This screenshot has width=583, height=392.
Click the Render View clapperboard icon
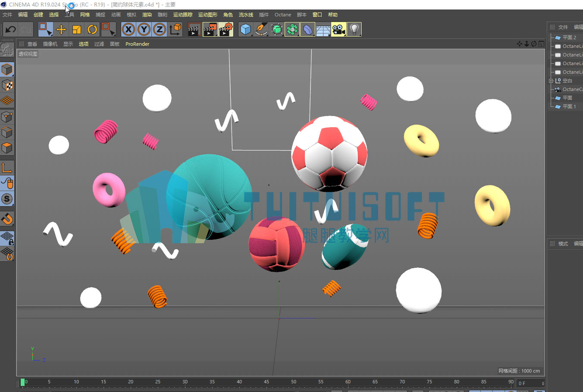point(194,29)
